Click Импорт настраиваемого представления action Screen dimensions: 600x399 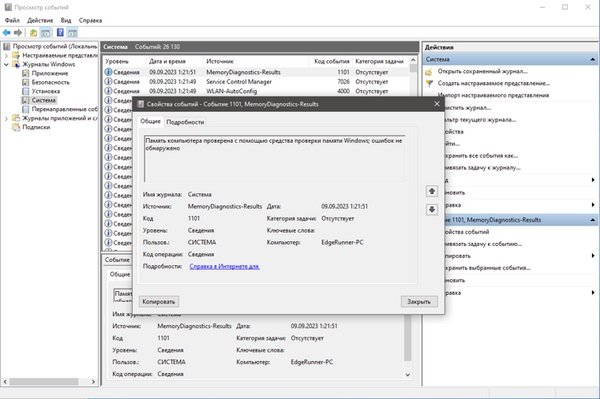(493, 95)
